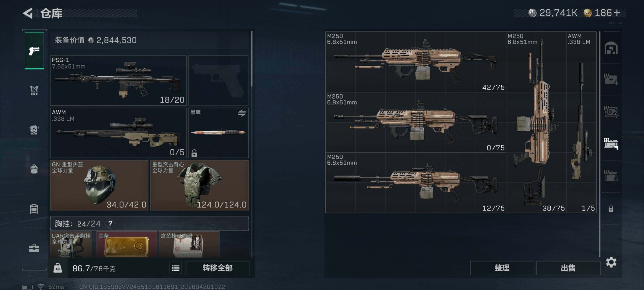
Task: Select the weapons pistol tab in sidebar
Action: click(x=34, y=51)
